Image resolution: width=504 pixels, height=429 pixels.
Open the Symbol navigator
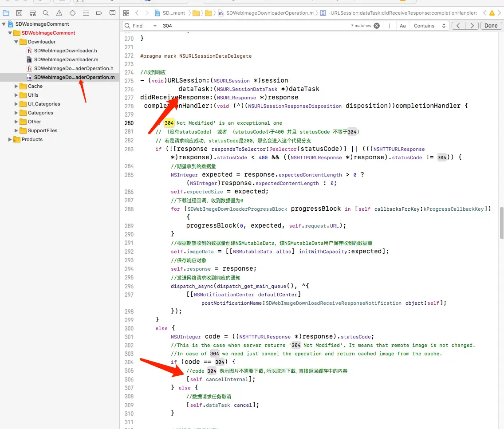pos(32,13)
